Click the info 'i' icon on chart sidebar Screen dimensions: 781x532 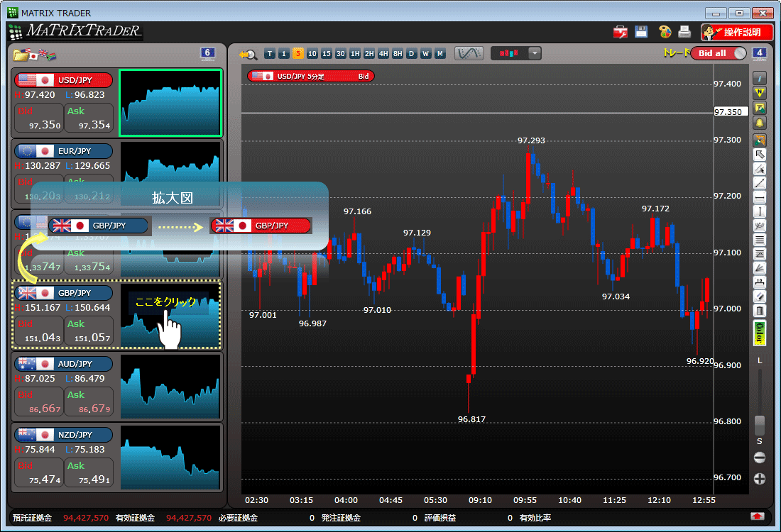point(760,77)
